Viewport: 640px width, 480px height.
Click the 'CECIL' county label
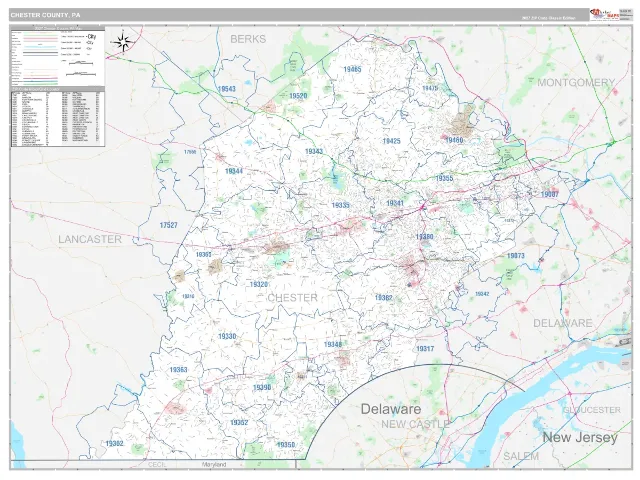(x=157, y=465)
